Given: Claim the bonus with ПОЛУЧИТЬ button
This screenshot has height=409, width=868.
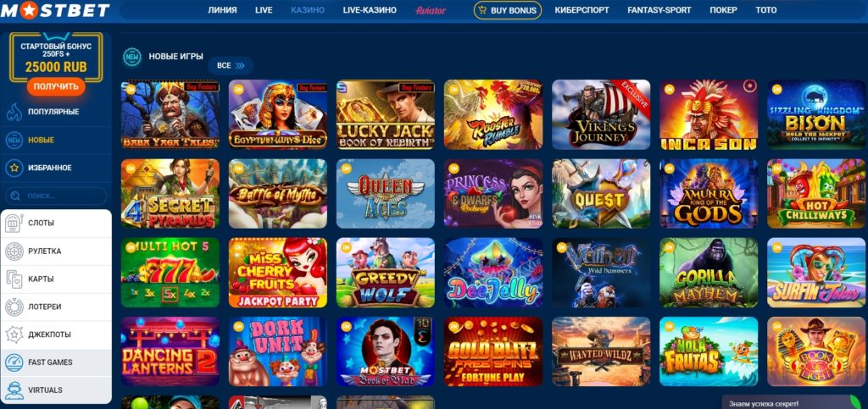Looking at the screenshot, I should click(x=56, y=86).
